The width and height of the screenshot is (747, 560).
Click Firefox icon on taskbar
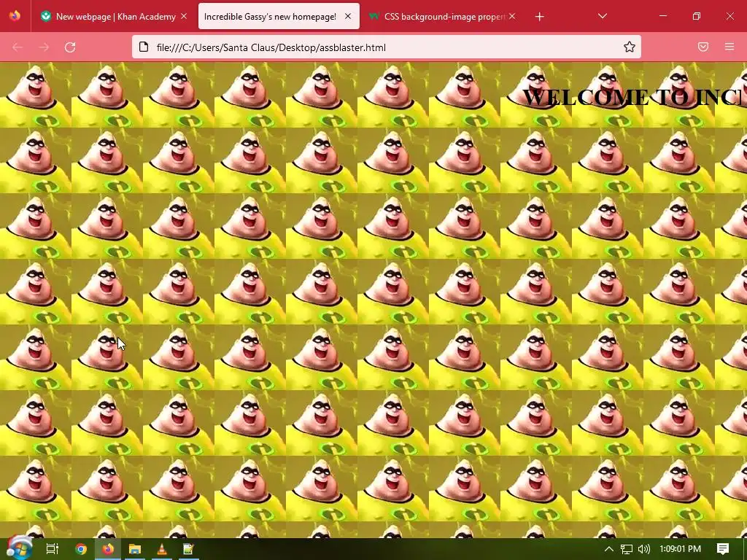[108, 549]
